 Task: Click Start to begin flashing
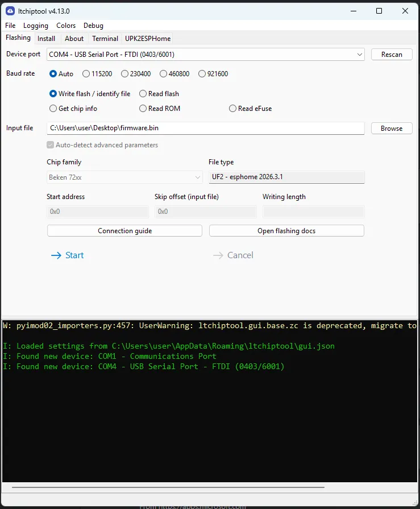coord(68,255)
